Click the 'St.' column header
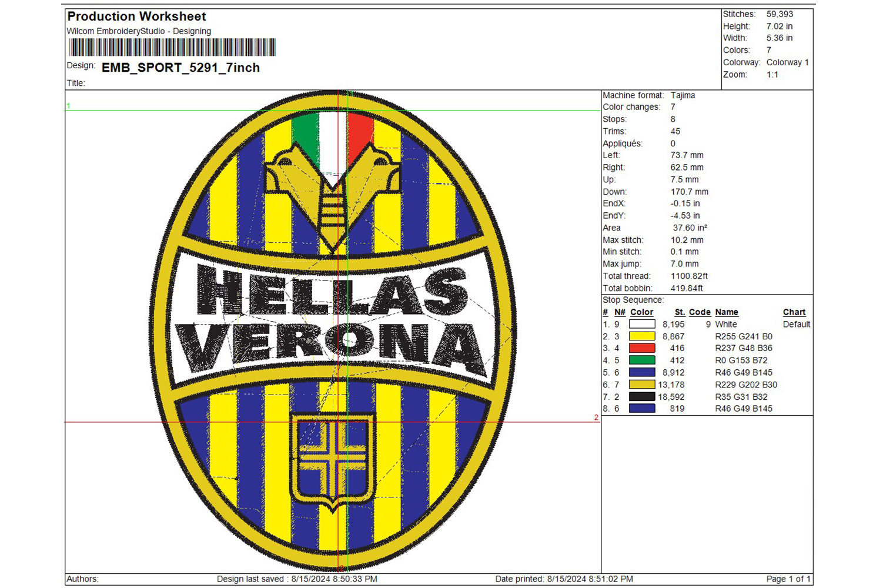The width and height of the screenshot is (883, 588). [680, 312]
